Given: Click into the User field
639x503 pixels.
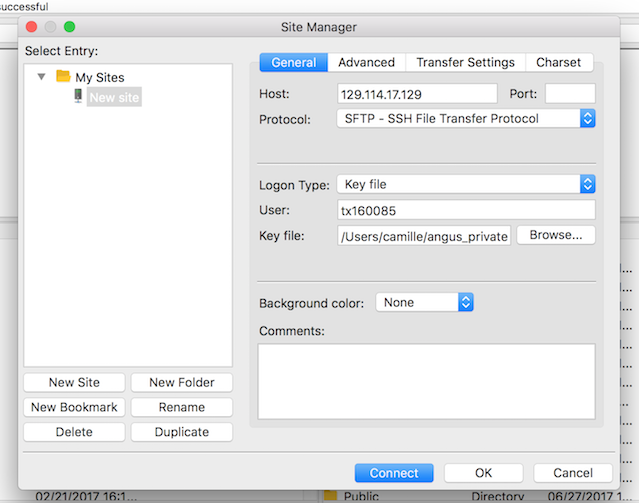Looking at the screenshot, I should pyautogui.click(x=466, y=210).
